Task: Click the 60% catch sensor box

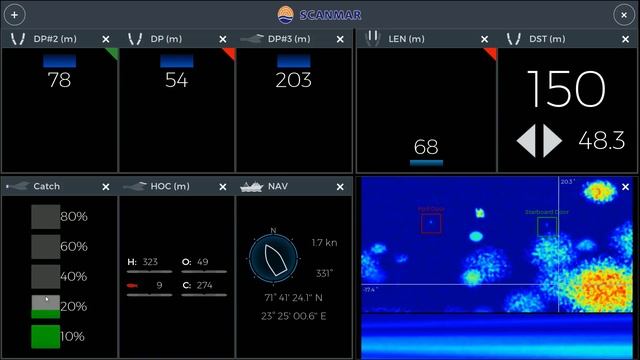Action: (x=46, y=247)
